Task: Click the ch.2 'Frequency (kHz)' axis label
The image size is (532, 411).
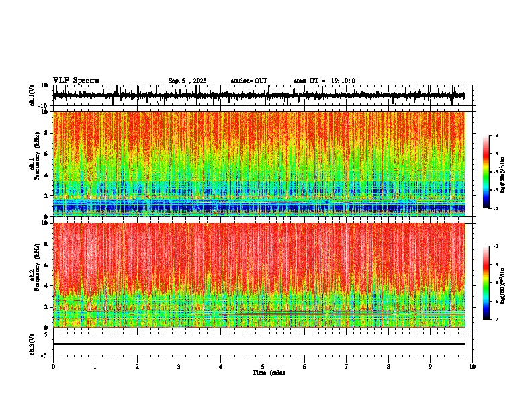Action: point(38,267)
